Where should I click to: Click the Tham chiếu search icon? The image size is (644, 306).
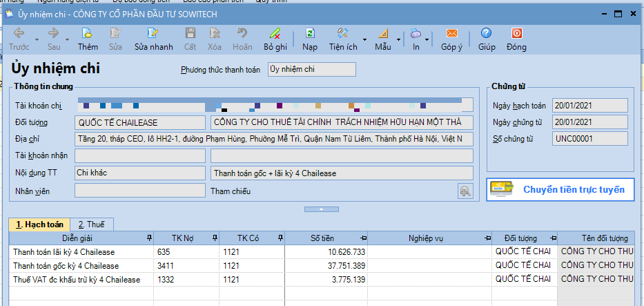point(465,191)
